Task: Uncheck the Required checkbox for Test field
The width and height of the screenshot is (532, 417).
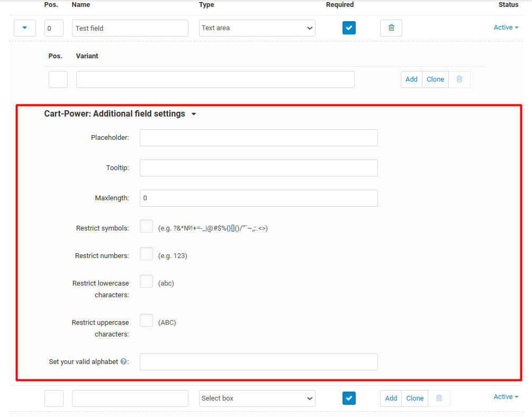Action: (349, 28)
